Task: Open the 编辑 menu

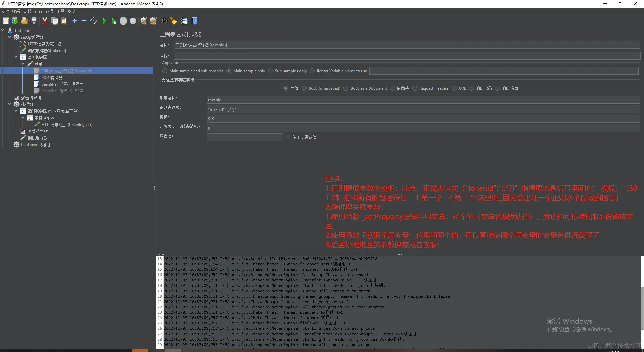Action: click(16, 11)
